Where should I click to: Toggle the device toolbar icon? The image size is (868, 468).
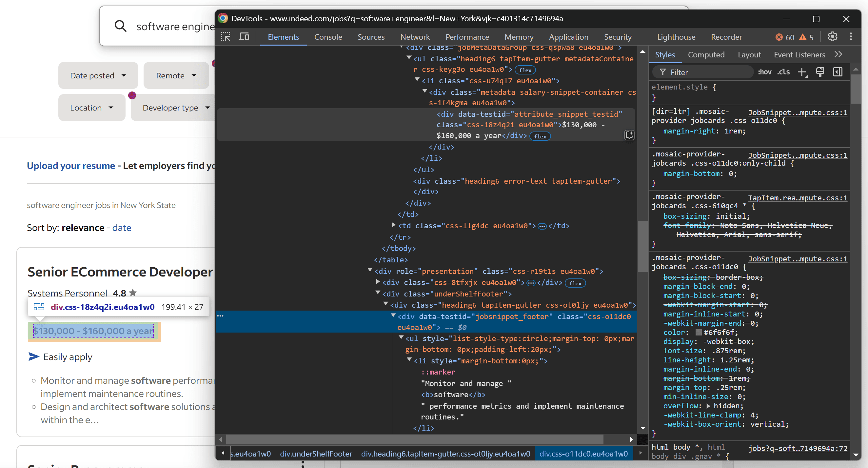point(244,37)
